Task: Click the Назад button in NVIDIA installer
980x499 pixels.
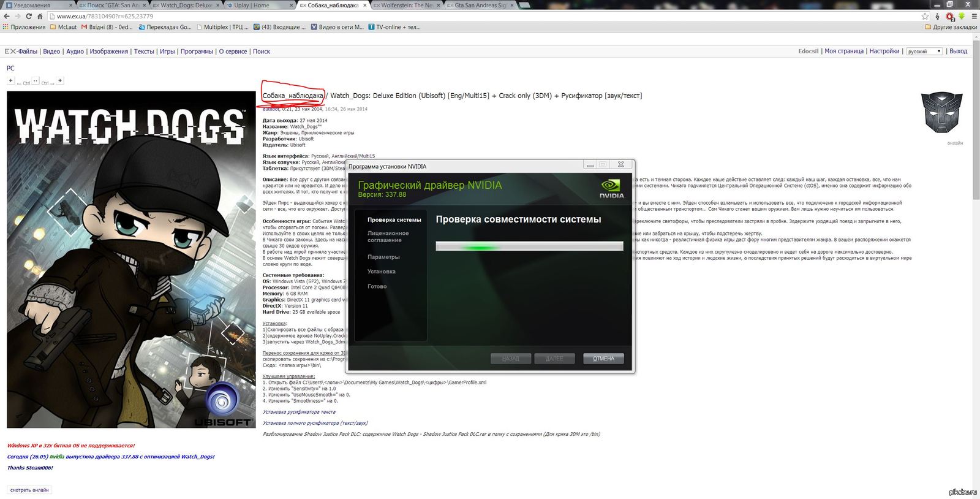Action: pos(511,359)
